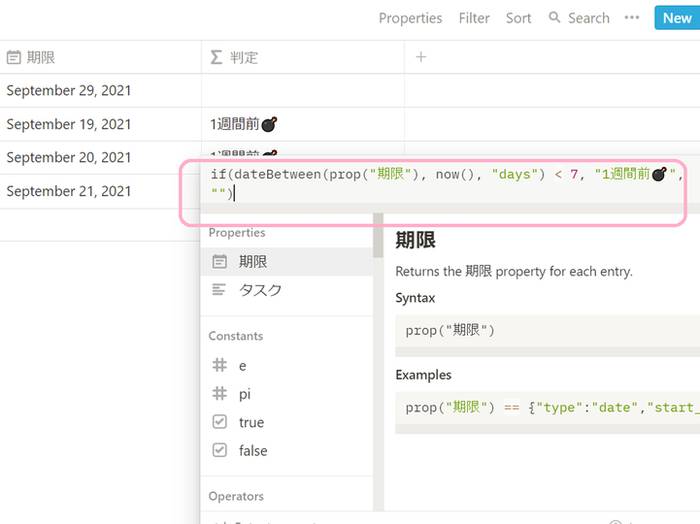Image resolution: width=700 pixels, height=524 pixels.
Task: Click the calendar icon next to 期限 property
Action: 219,262
